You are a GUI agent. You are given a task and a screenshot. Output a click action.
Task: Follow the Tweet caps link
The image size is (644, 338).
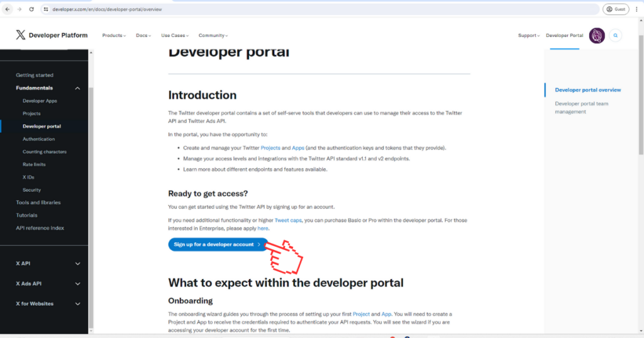pyautogui.click(x=288, y=221)
